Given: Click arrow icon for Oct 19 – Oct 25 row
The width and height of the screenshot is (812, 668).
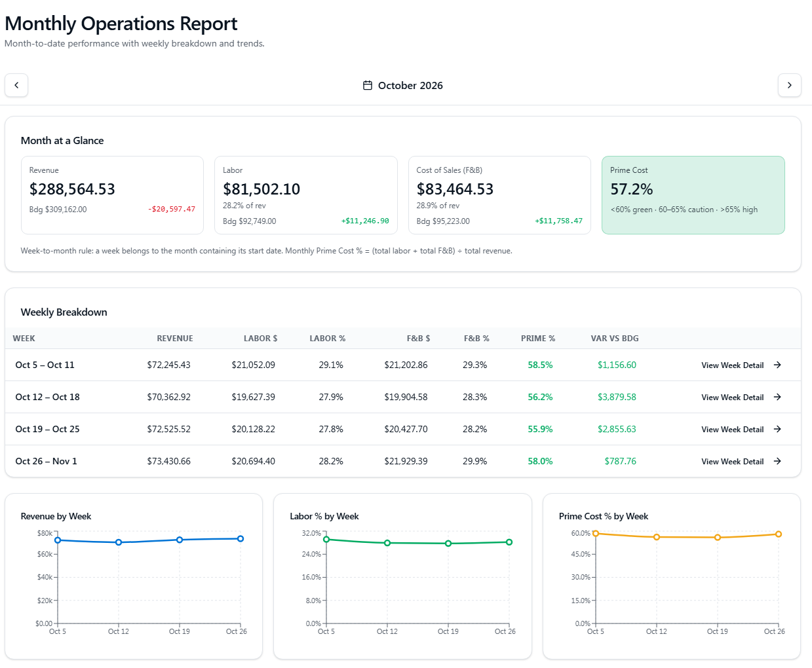Looking at the screenshot, I should point(777,429).
